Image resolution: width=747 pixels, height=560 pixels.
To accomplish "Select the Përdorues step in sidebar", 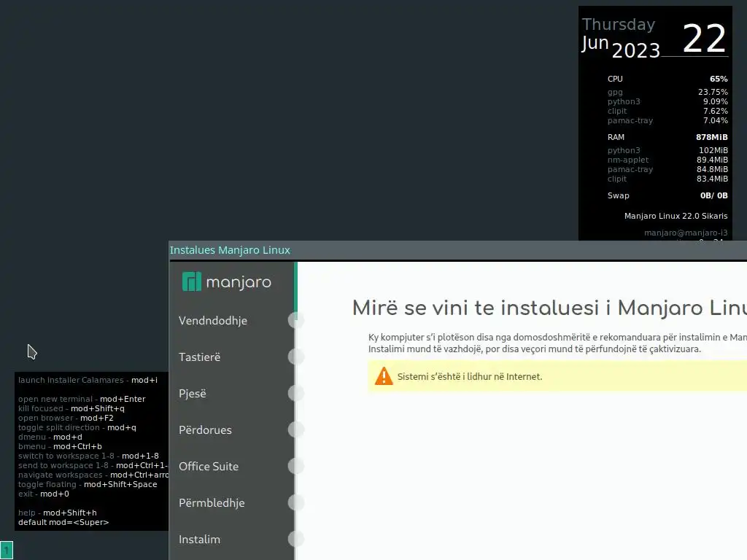I will tap(205, 430).
